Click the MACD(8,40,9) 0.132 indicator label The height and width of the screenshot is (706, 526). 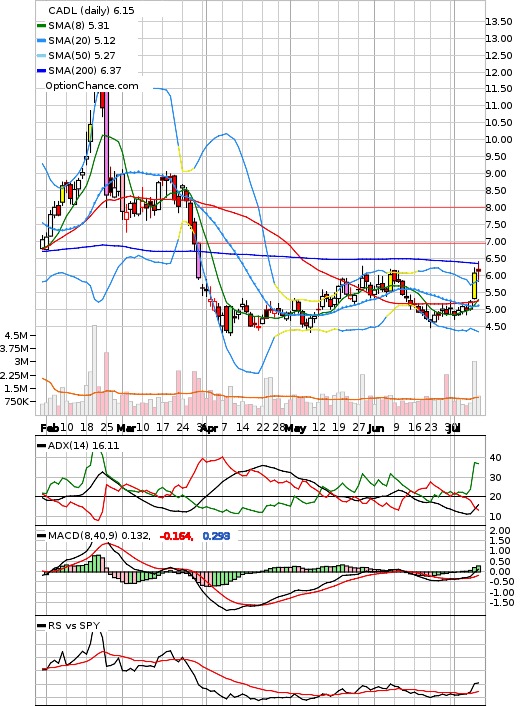[x=99, y=535]
